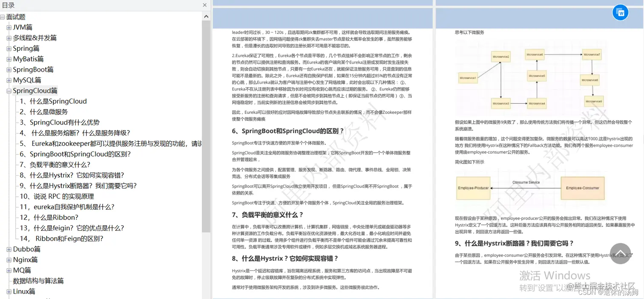Open outline item 12、什么是Ribbon
Image resolution: width=644 pixels, height=299 pixels.
(x=48, y=218)
